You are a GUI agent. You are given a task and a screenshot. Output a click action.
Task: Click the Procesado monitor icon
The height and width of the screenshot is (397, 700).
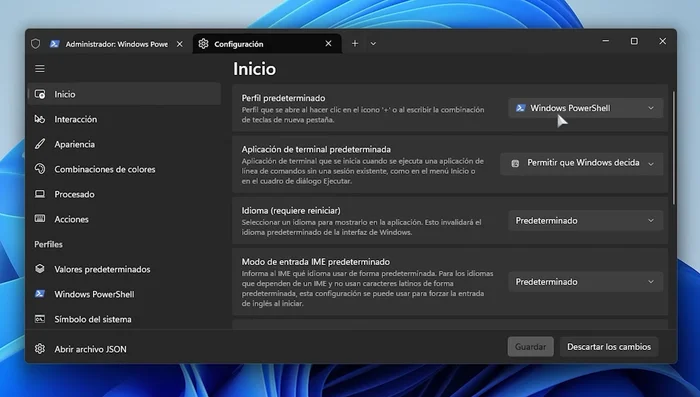(x=40, y=194)
